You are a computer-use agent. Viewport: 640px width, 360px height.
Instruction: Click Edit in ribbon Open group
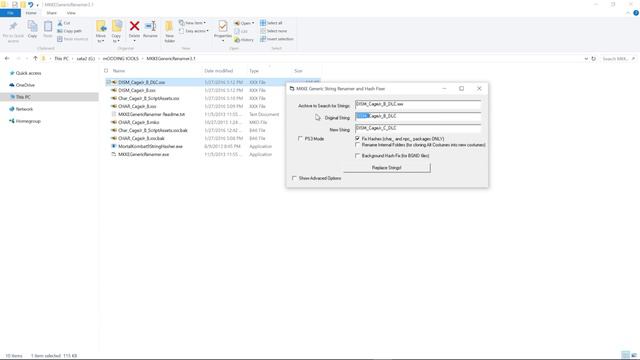click(x=241, y=31)
